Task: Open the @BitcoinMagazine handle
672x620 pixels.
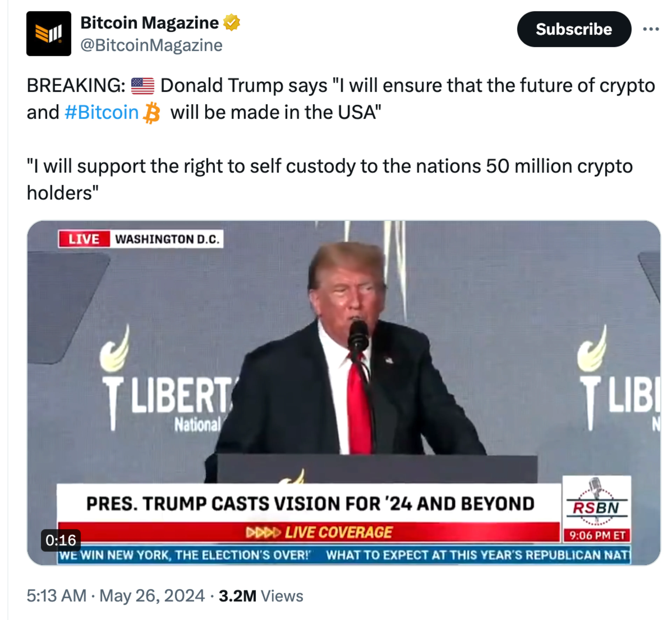Action: [x=151, y=45]
